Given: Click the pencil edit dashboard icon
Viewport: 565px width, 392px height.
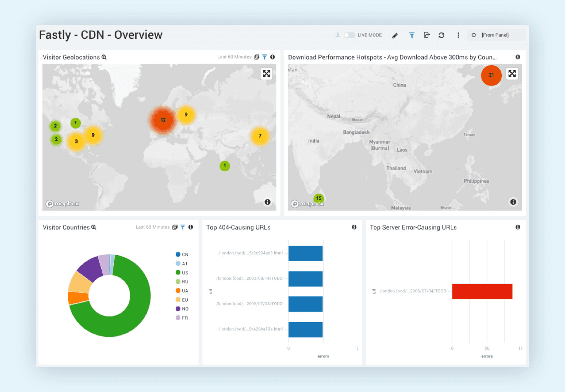Looking at the screenshot, I should coord(395,35).
